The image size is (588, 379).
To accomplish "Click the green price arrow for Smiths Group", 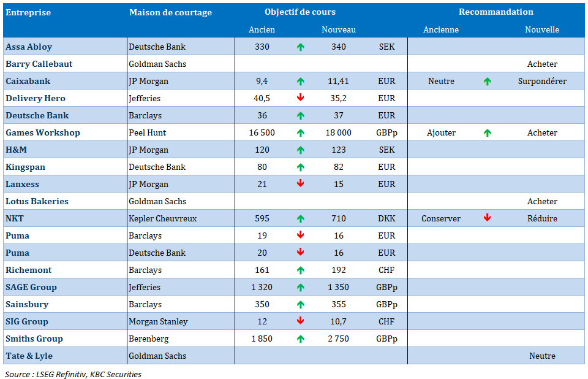I will 300,339.
